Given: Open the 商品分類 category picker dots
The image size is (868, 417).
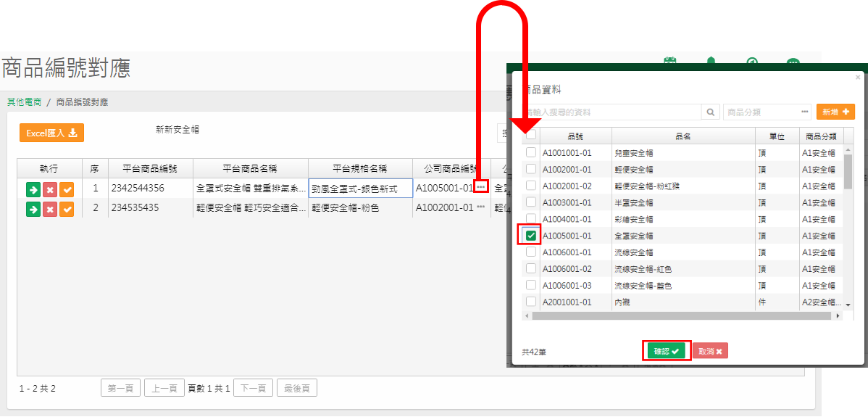Looking at the screenshot, I should (805, 112).
